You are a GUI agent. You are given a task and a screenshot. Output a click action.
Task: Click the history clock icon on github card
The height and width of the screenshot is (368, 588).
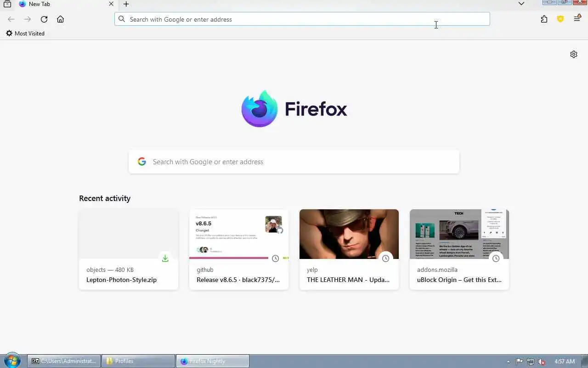click(276, 259)
